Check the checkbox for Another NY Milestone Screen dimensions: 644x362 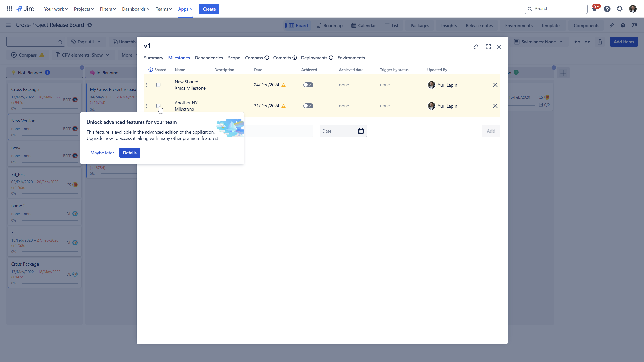point(158,106)
